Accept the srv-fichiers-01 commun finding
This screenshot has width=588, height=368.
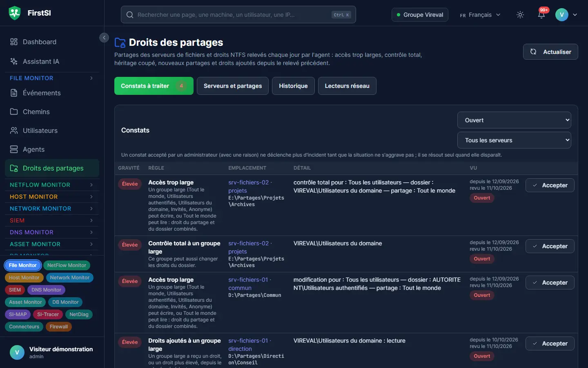[x=550, y=283]
